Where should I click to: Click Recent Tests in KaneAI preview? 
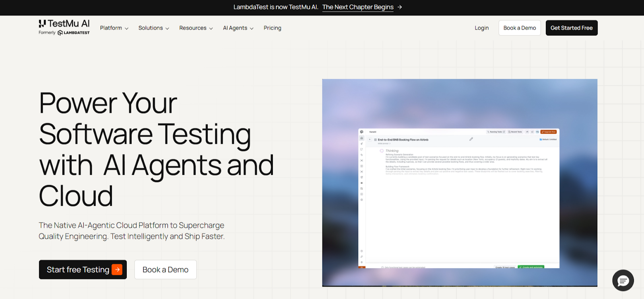tap(515, 132)
